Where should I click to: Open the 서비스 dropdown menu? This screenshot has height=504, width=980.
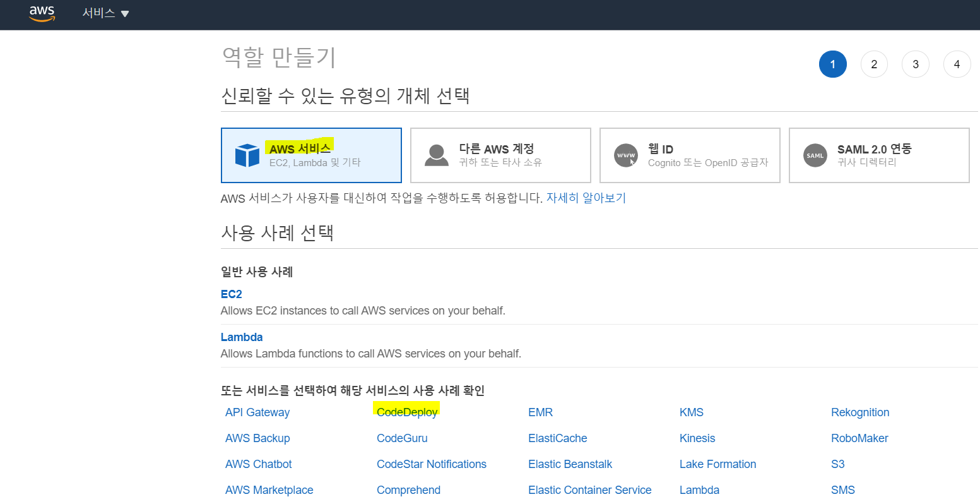click(x=105, y=13)
